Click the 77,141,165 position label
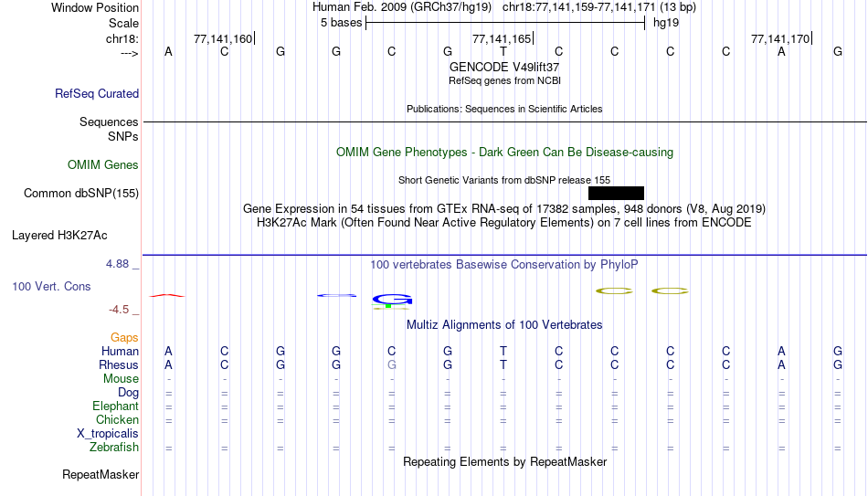This screenshot has height=496, width=868. 502,38
